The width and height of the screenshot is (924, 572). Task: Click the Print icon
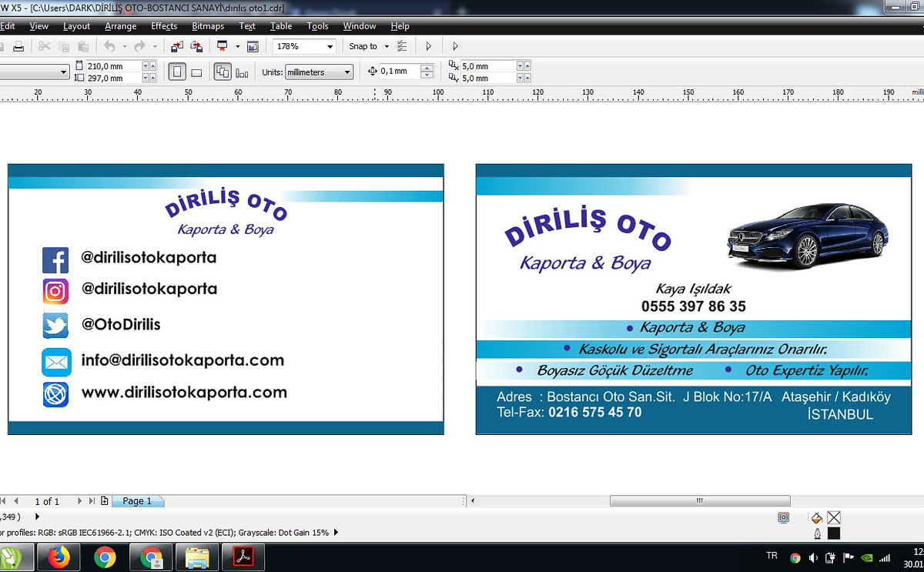pyautogui.click(x=18, y=46)
